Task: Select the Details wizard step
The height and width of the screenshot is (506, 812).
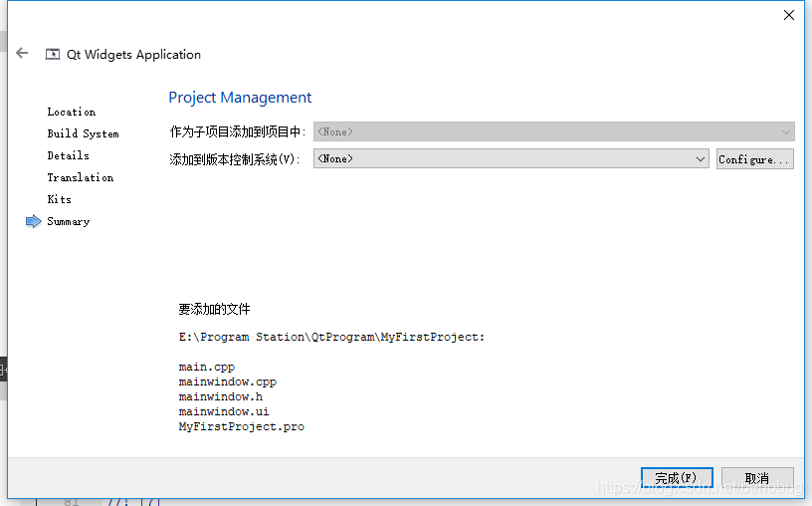Action: coord(68,155)
